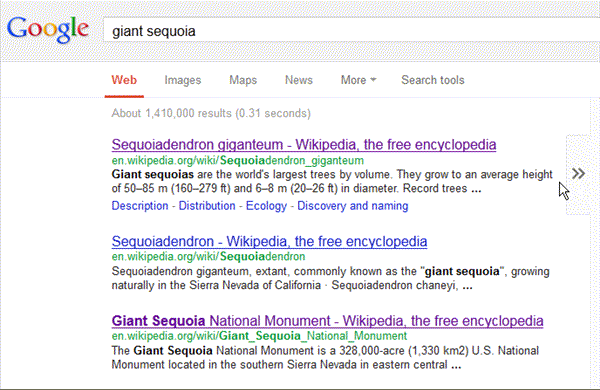Click the Google logo
600x390 pixels.
click(48, 30)
